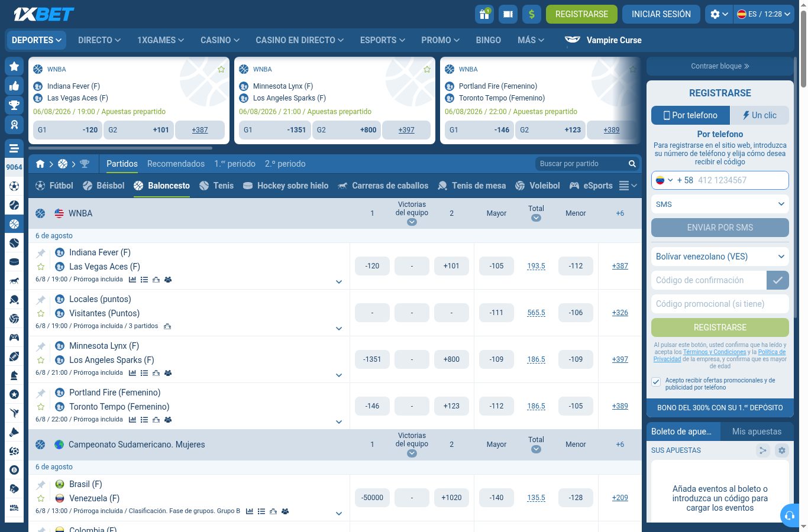Click the trophy icon in breadcrumb
The width and height of the screenshot is (808, 532).
(x=85, y=164)
